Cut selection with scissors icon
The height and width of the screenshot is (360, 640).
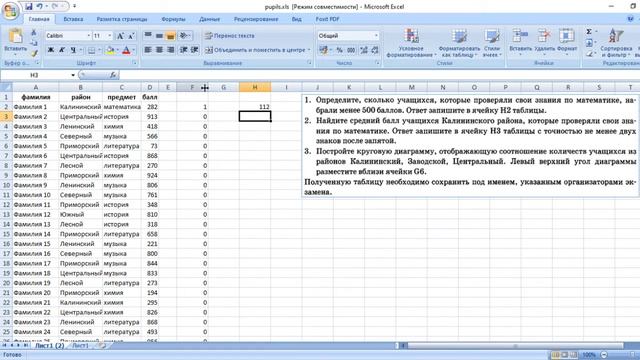point(34,32)
